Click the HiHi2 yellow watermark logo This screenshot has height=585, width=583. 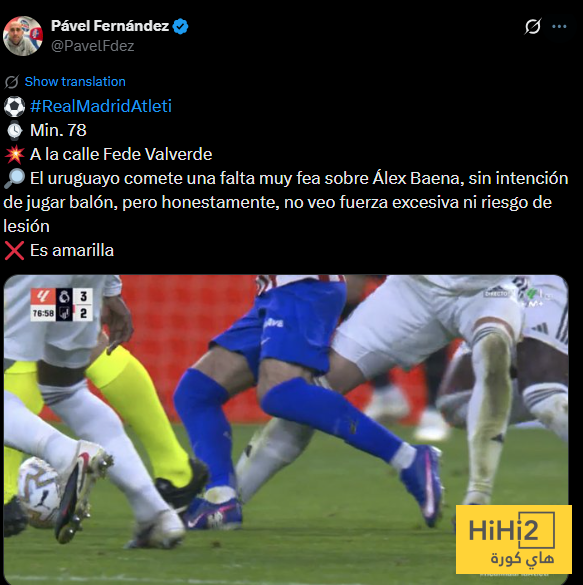pos(514,539)
